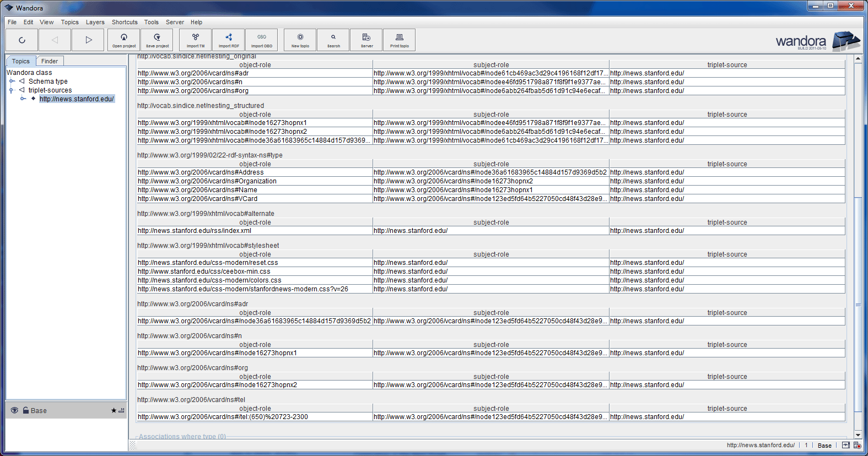The height and width of the screenshot is (456, 868).
Task: Click the rss/index.xml object-role link
Action: point(195,231)
